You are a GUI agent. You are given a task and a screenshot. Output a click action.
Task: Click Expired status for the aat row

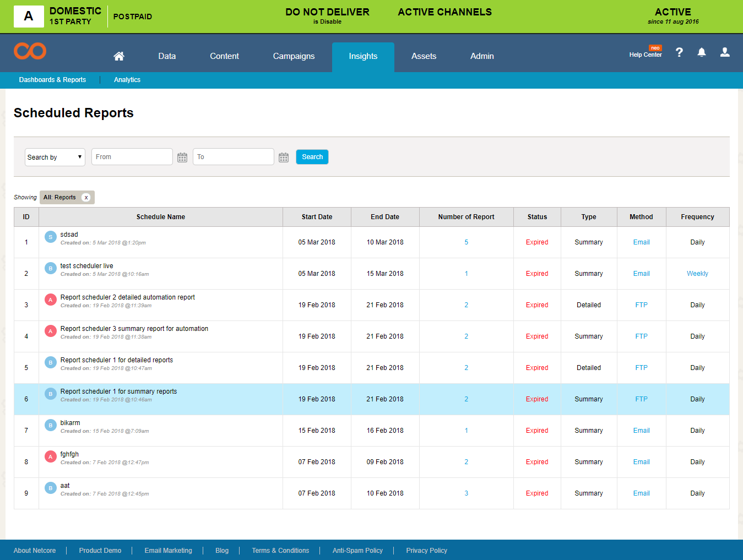537,493
